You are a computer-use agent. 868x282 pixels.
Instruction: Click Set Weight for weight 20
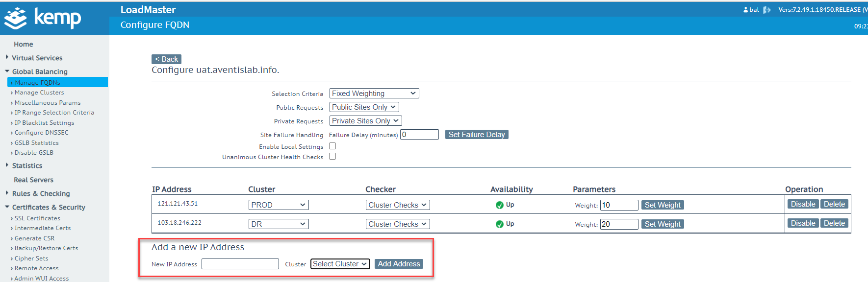[663, 224]
